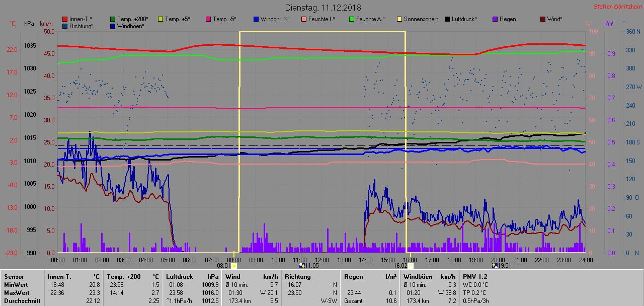Click the Luftdruck column header in table
Viewport: 644px width, 306px height.
(179, 276)
